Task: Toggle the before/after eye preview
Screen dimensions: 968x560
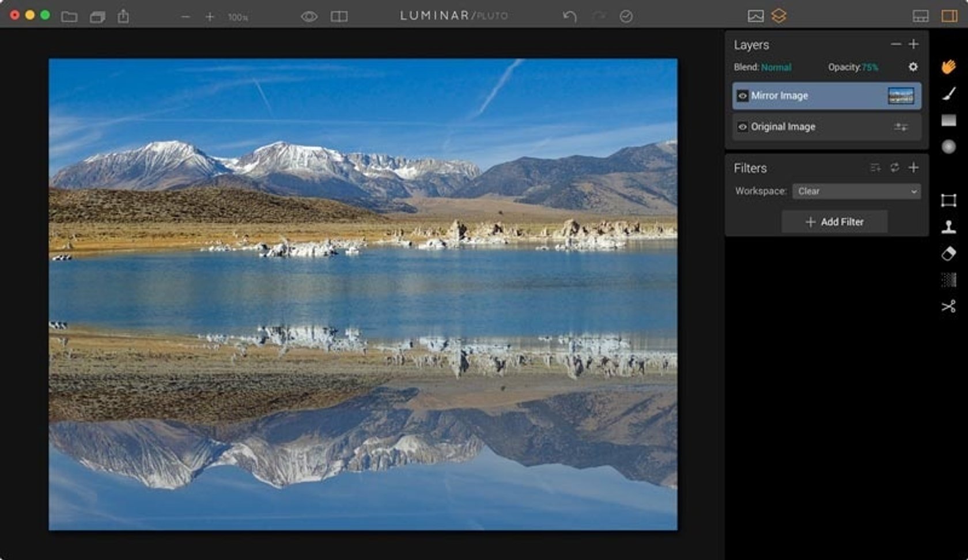Action: 309,16
